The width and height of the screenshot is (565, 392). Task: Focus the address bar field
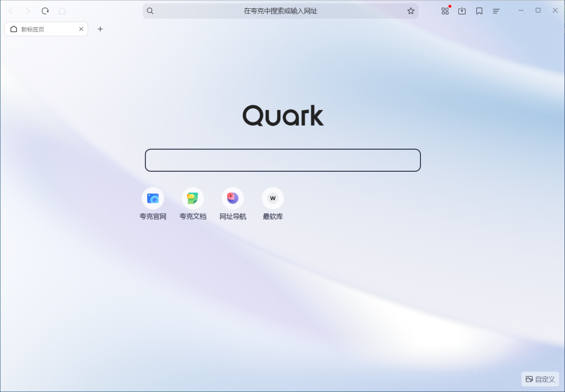pos(280,11)
